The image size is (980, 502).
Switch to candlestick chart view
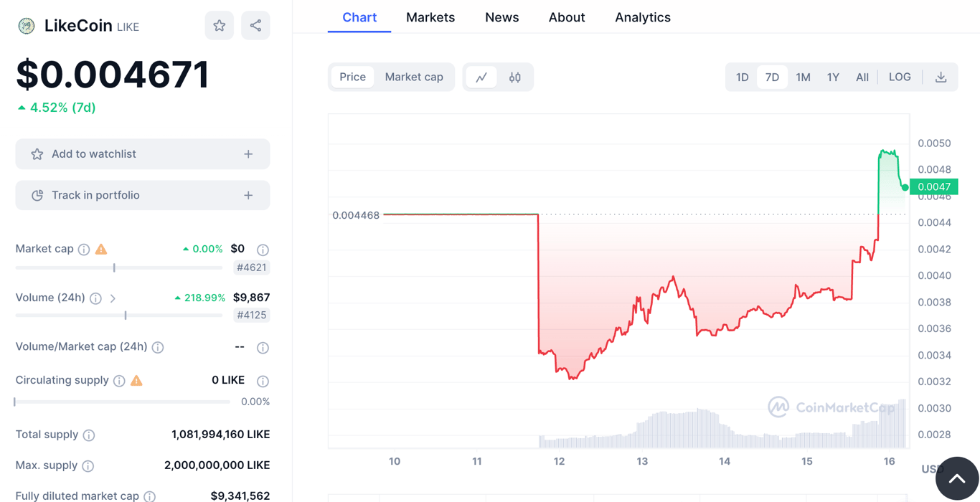click(x=515, y=77)
